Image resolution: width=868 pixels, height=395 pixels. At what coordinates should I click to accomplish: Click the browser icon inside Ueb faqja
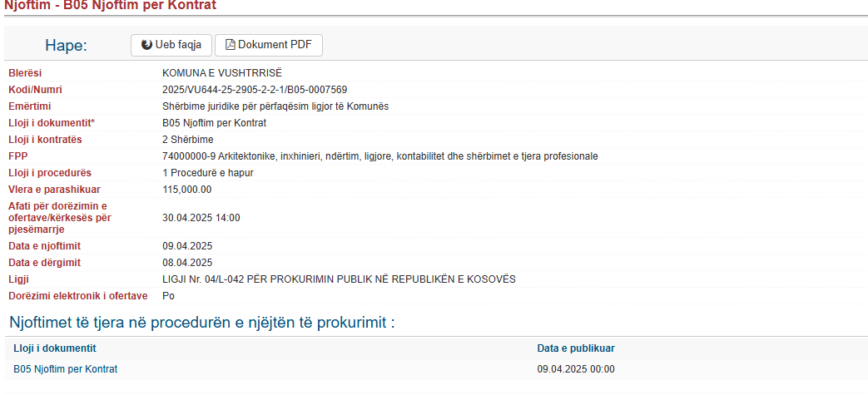pyautogui.click(x=146, y=45)
